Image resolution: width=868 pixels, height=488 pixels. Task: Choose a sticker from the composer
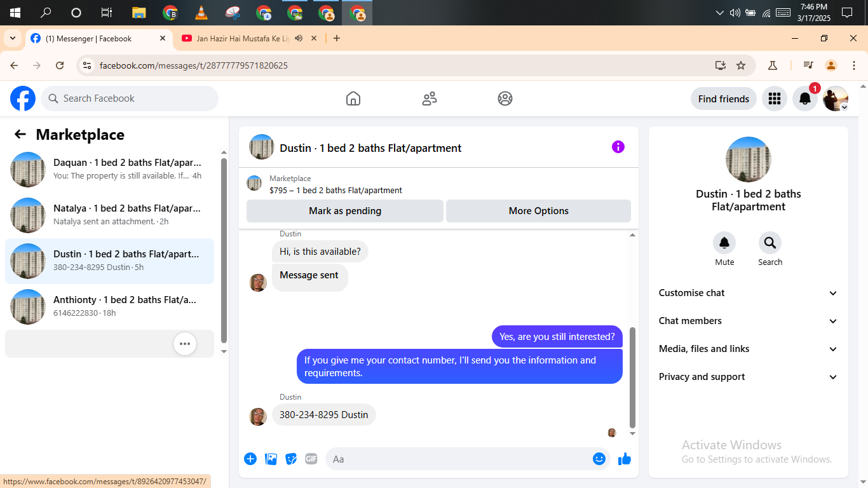[291, 459]
